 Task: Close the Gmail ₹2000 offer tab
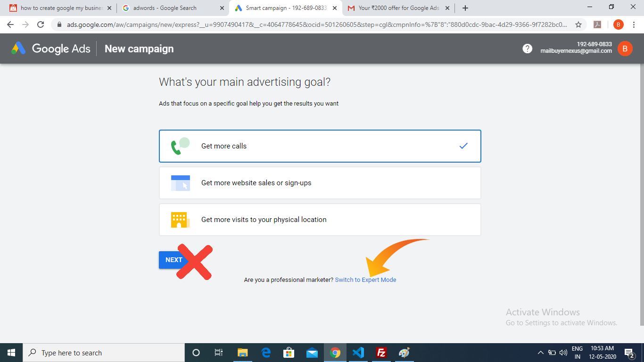(446, 8)
